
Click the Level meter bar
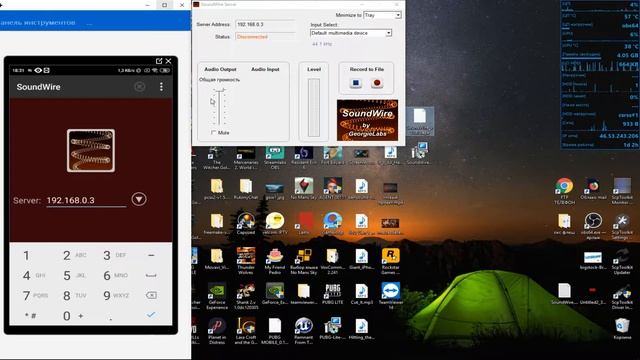tap(313, 108)
